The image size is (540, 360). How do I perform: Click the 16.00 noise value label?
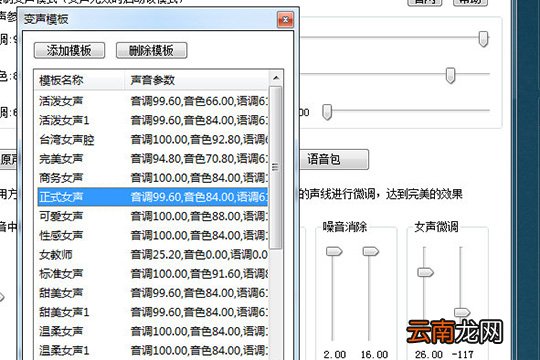tap(374, 354)
